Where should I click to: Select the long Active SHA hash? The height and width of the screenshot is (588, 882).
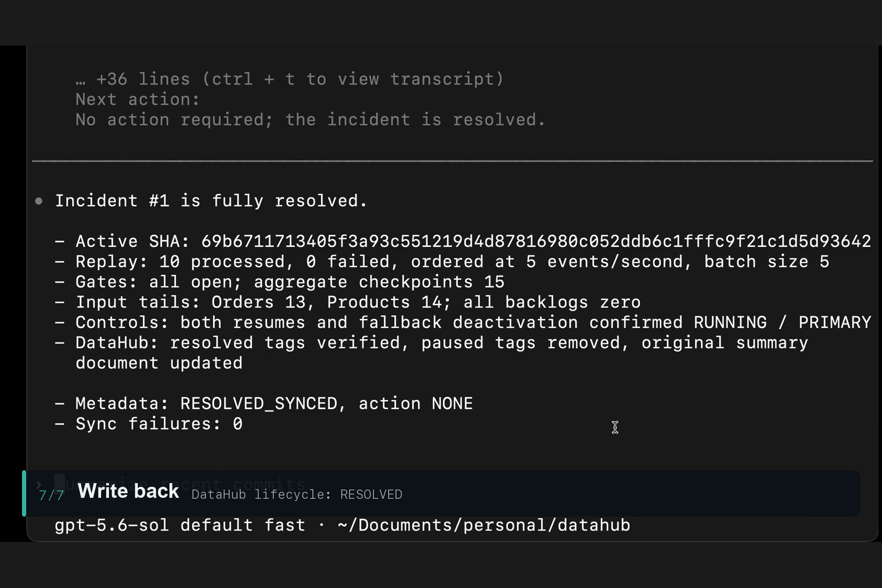(536, 241)
